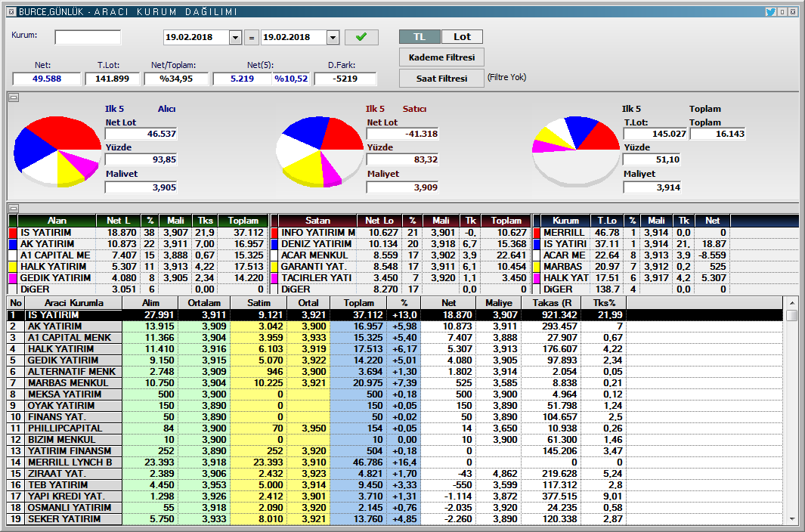
Task: Click ACAR MENKUL in the Satan table
Action: (x=314, y=255)
